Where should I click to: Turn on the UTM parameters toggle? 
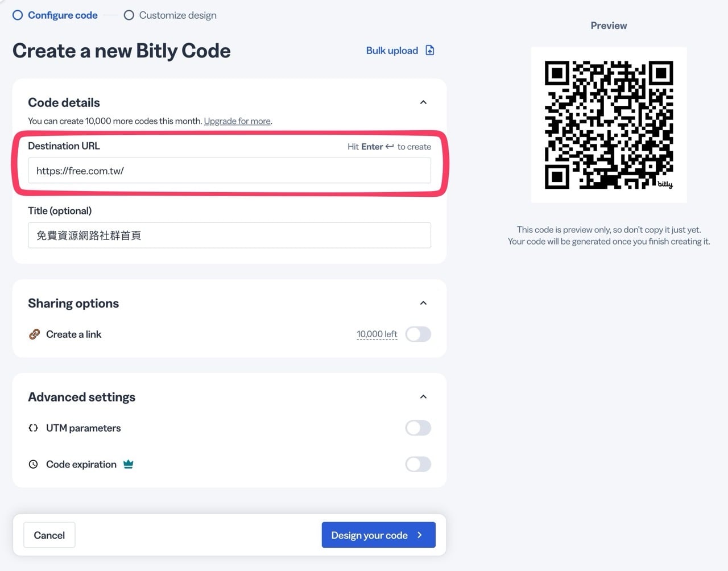point(418,428)
